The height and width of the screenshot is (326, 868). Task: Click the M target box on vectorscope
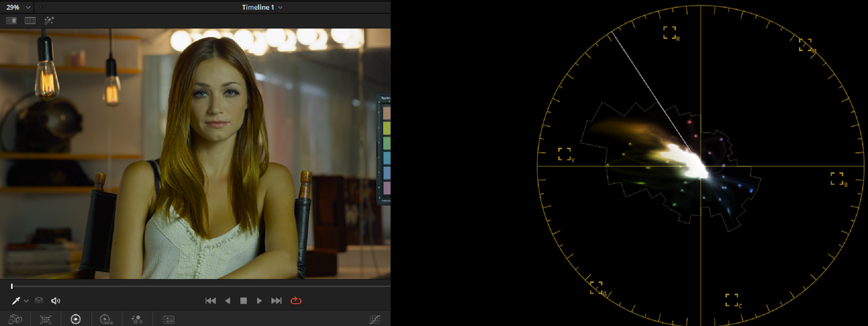805,45
